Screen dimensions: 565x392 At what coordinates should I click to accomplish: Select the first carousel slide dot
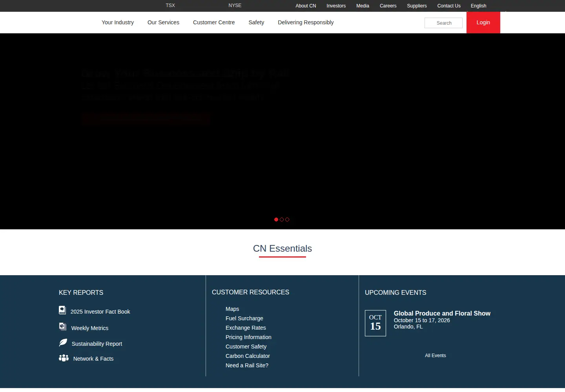276,220
